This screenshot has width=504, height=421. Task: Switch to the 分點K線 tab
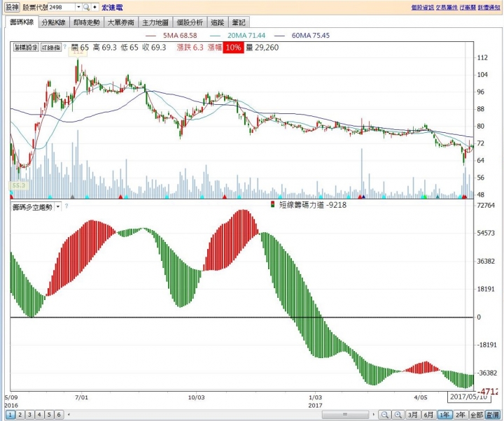click(x=54, y=22)
